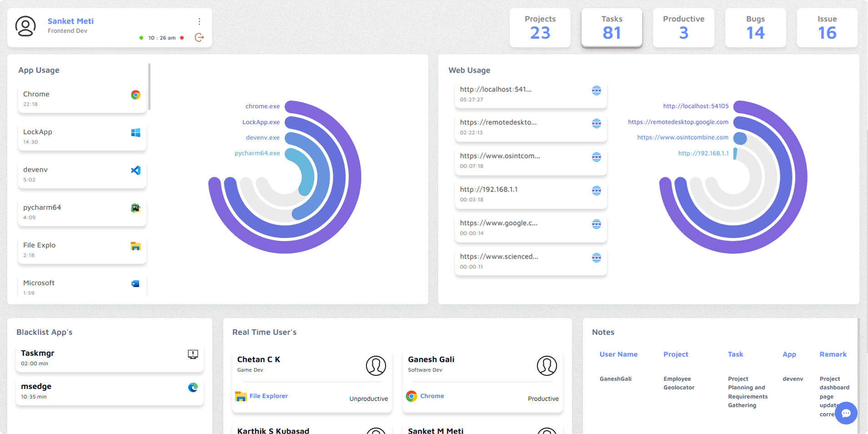Select the Projects 23 stat card
Screen dimensions: 868x434
(540, 27)
